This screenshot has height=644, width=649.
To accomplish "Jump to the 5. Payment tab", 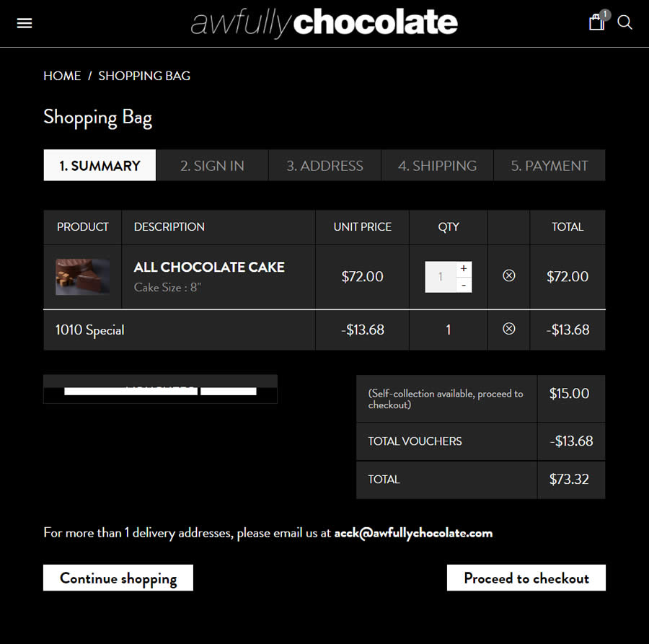I will pos(549,165).
